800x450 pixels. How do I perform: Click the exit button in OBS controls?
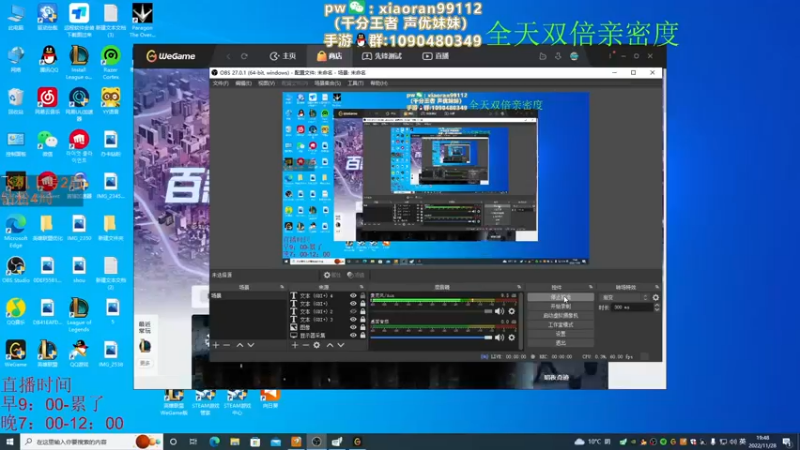560,343
